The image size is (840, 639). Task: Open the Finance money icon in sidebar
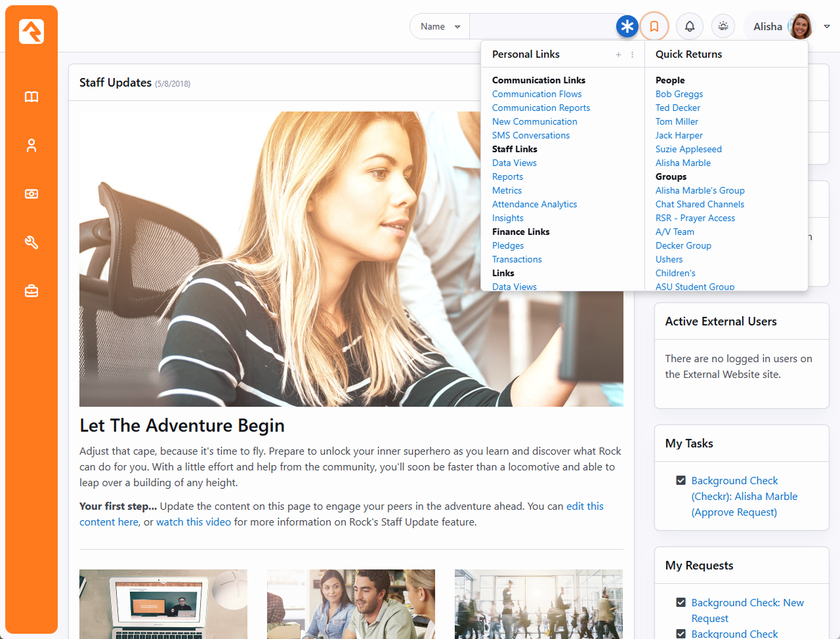31,194
